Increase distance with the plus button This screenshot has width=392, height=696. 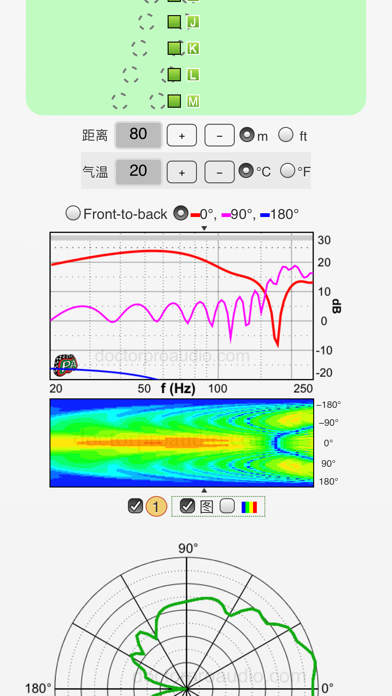coord(182,135)
